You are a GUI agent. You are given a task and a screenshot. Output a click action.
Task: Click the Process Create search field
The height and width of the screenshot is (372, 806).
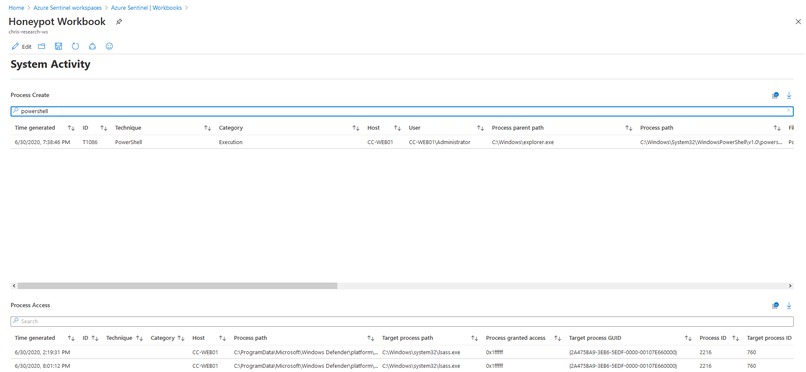click(x=401, y=111)
